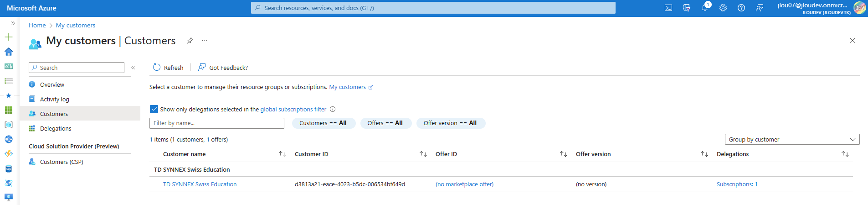Open the more options ellipsis by title

(x=205, y=41)
